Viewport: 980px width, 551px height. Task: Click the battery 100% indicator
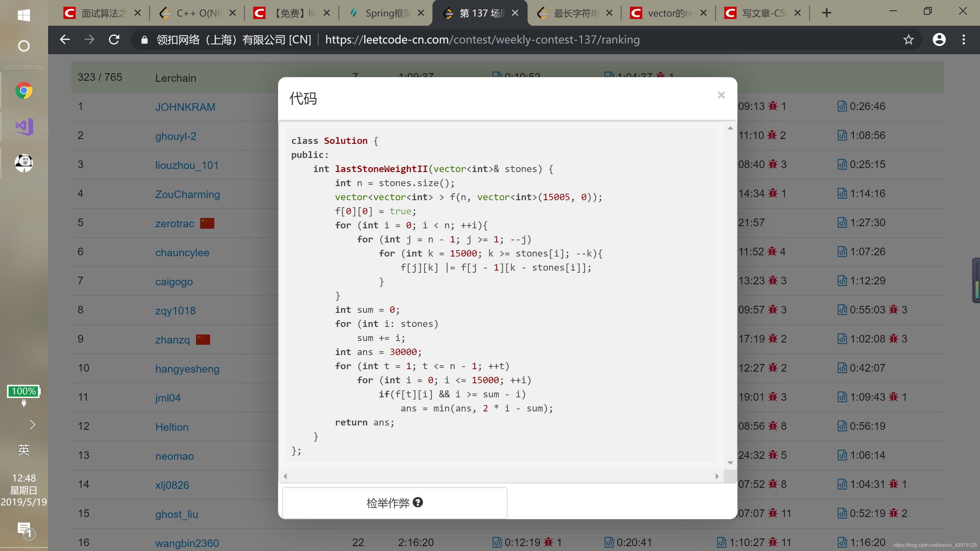coord(24,391)
